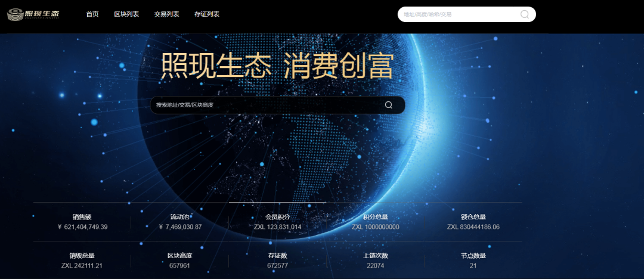Image resolution: width=644 pixels, height=279 pixels.
Task: Click the 流动池 label
Action: (180, 217)
